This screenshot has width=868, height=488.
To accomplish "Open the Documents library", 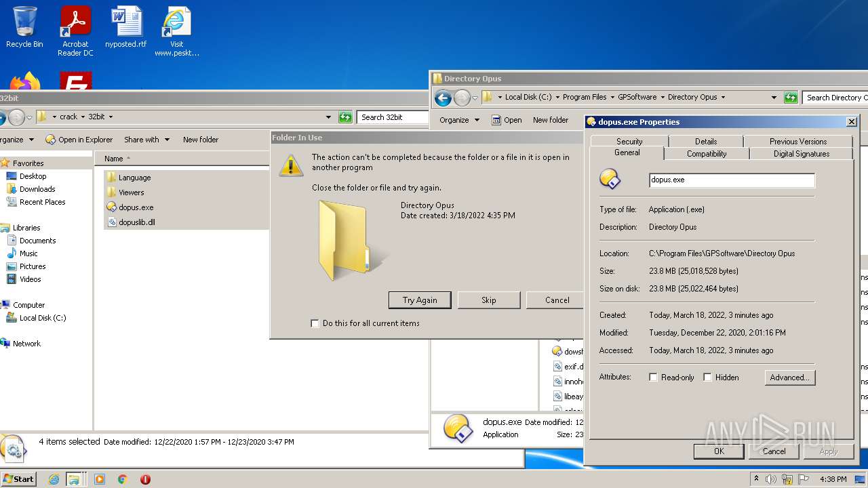I will [37, 241].
